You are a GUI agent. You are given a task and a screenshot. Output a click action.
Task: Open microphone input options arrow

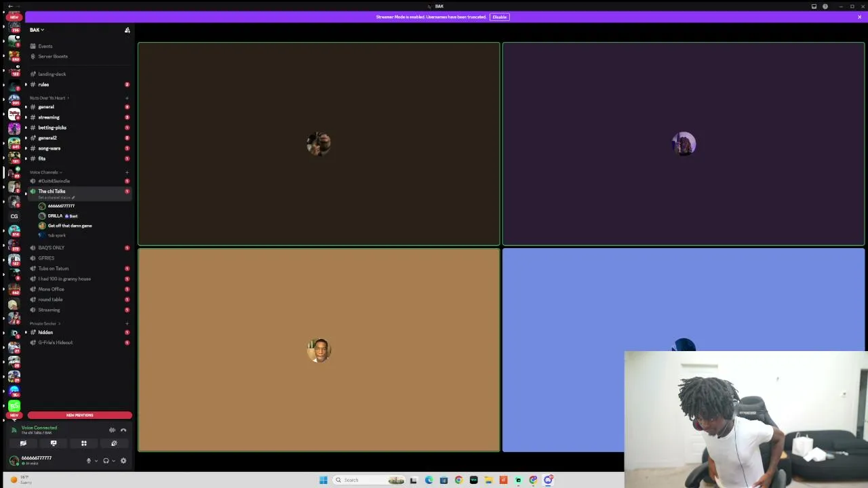pos(96,461)
